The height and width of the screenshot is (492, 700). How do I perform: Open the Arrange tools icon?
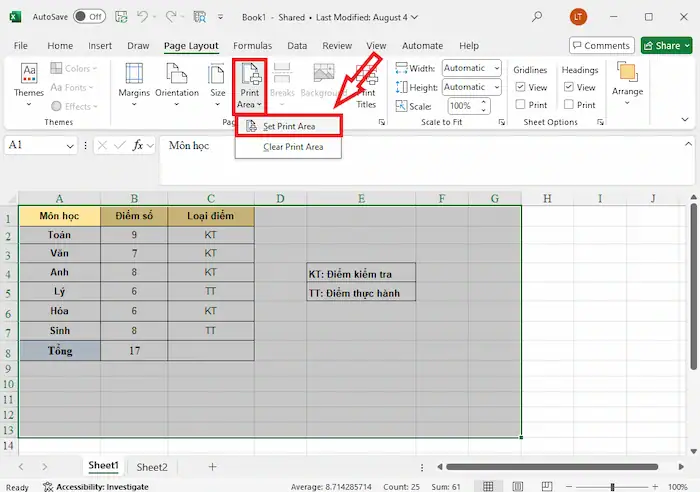(x=628, y=80)
